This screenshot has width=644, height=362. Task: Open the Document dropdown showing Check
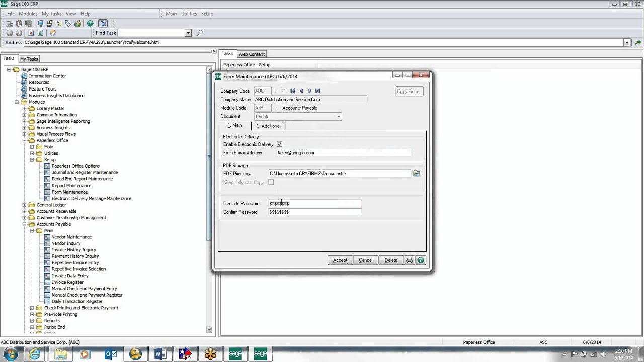339,117
